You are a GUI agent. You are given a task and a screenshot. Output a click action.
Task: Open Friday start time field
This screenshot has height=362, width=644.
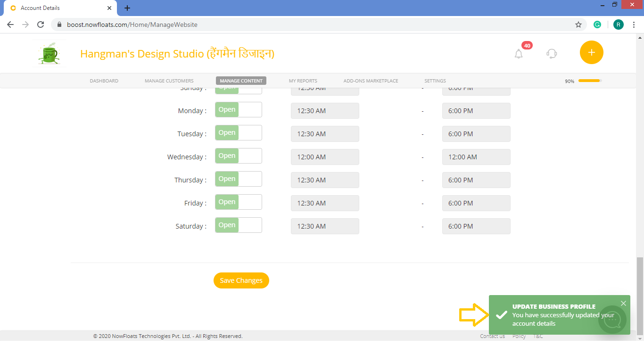coord(325,203)
